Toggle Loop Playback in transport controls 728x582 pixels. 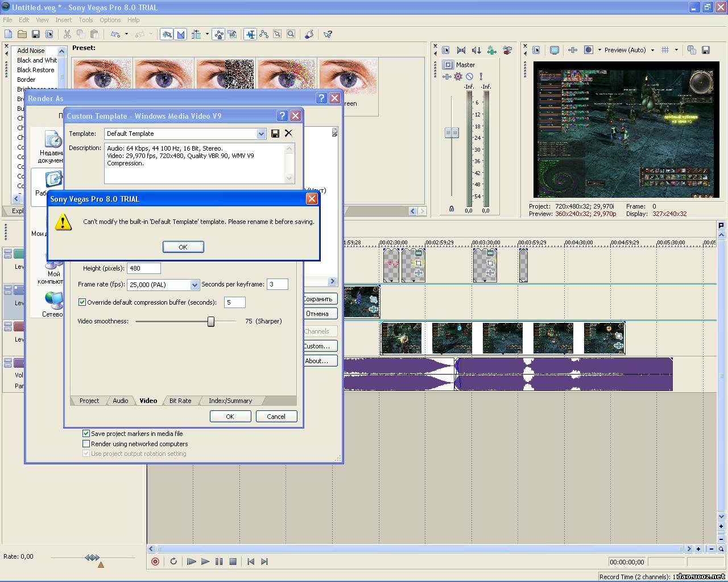[173, 562]
